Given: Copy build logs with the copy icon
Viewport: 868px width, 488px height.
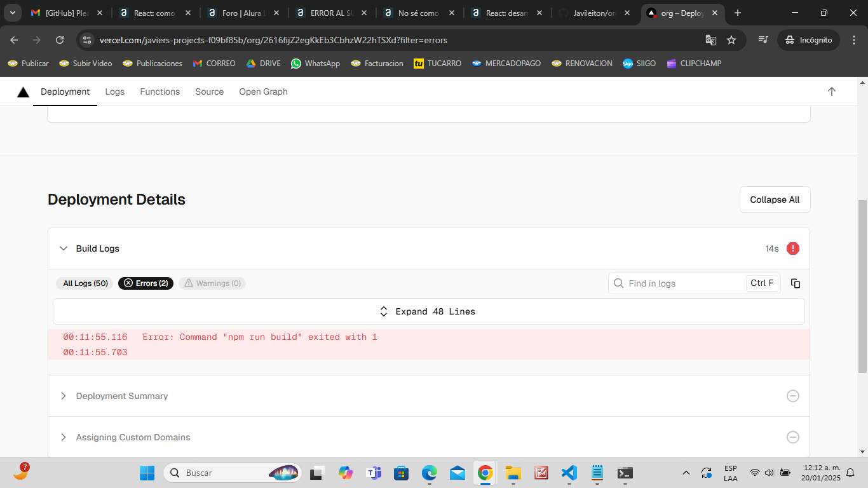Looking at the screenshot, I should click(796, 283).
